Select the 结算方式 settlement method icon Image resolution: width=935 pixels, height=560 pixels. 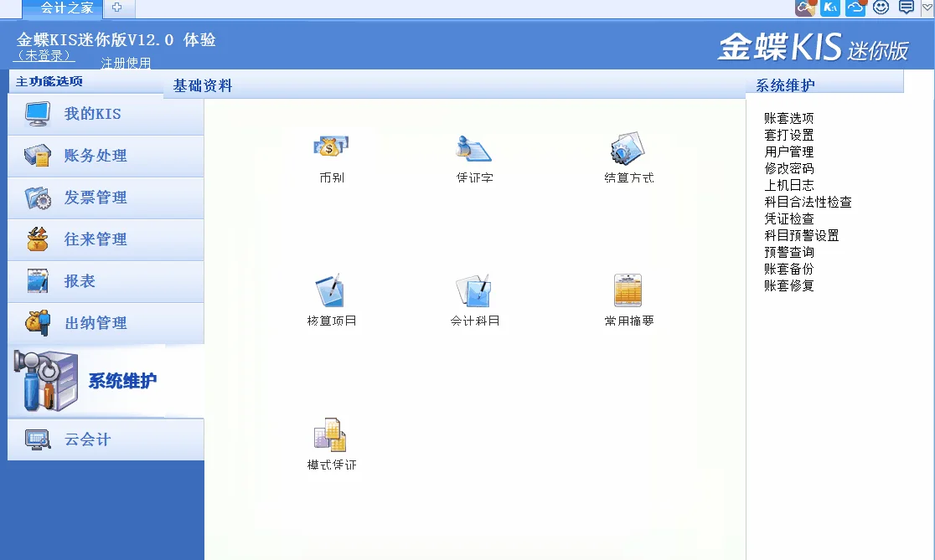pyautogui.click(x=628, y=156)
